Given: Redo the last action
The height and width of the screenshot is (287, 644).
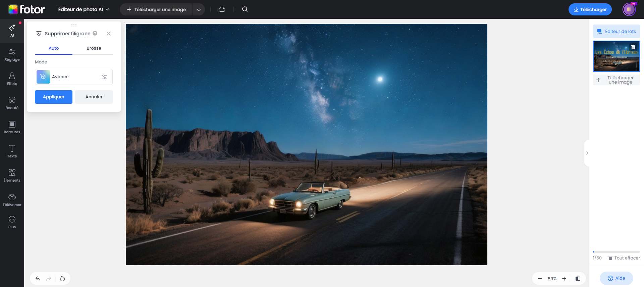Looking at the screenshot, I should pos(49,279).
